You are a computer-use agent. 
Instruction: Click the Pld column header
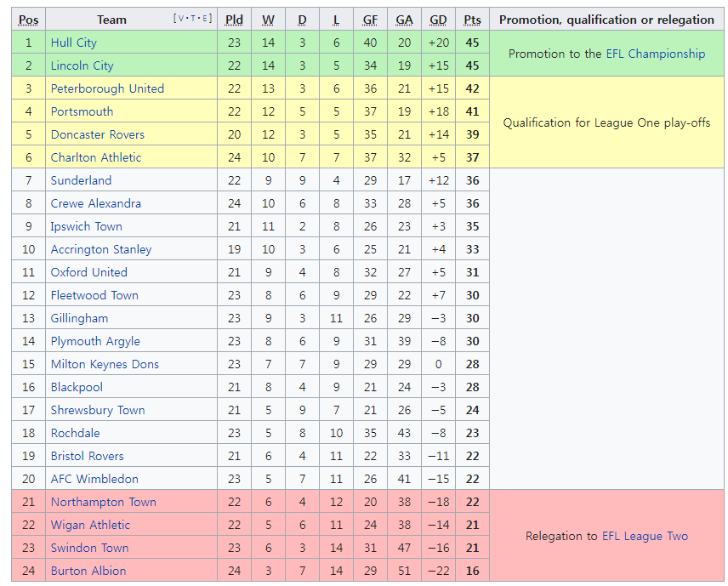pos(234,20)
